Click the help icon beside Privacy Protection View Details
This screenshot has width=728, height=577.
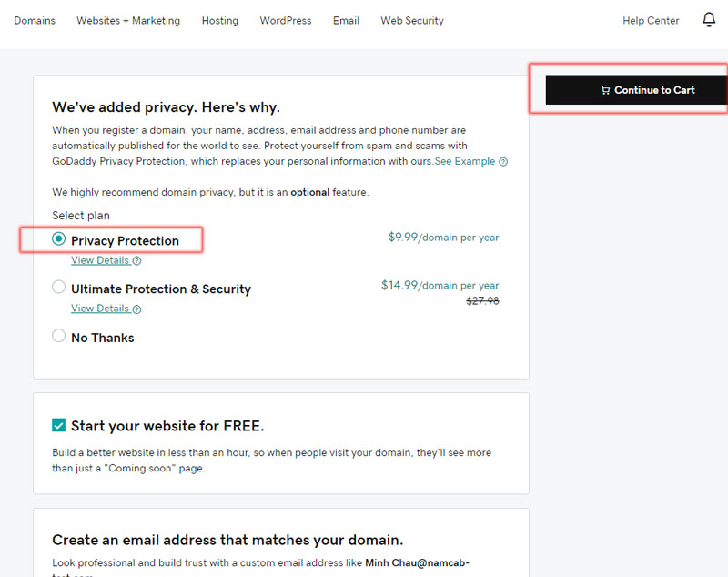point(136,260)
